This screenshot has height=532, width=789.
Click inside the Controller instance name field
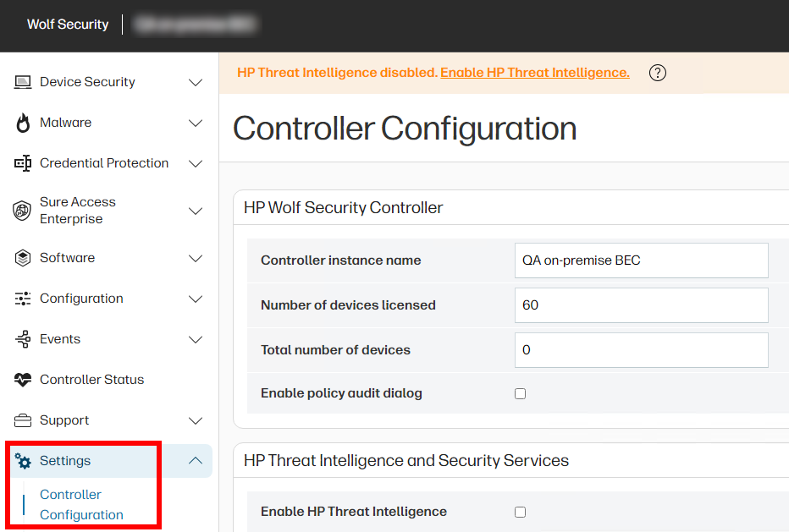pos(641,260)
